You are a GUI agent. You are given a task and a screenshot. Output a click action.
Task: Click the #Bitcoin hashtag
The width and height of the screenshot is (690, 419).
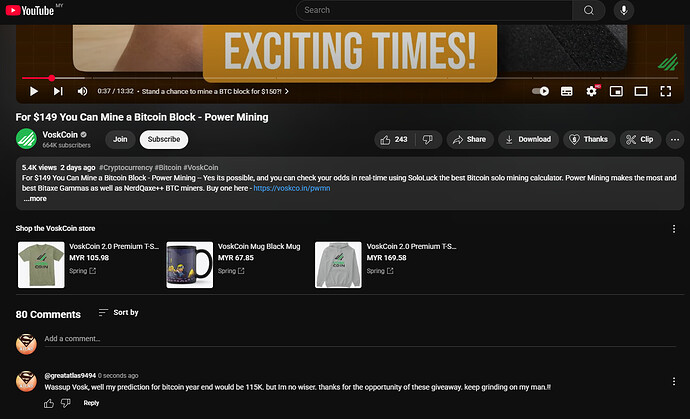coord(168,167)
